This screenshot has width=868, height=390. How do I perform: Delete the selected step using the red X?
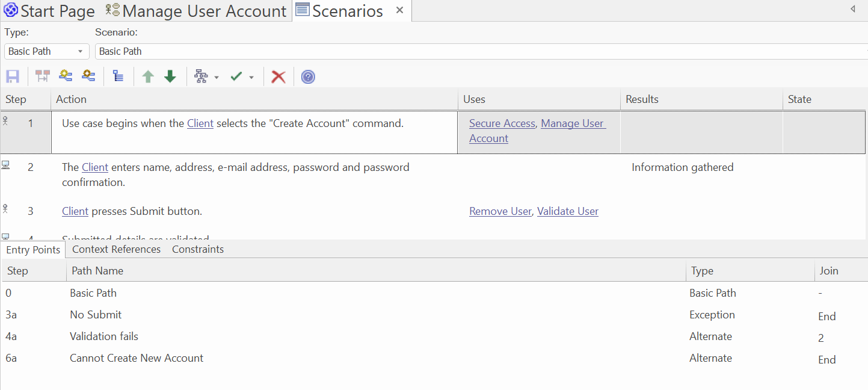pos(278,76)
